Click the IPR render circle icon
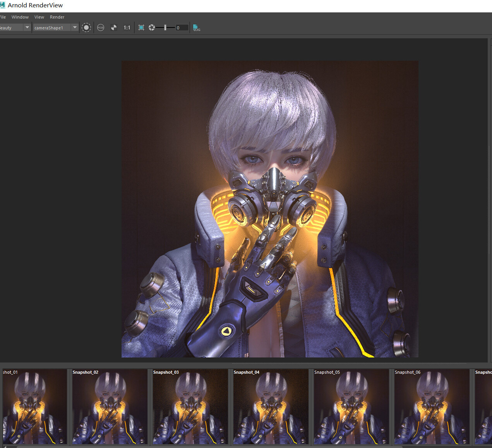492x448 pixels. 86,27
